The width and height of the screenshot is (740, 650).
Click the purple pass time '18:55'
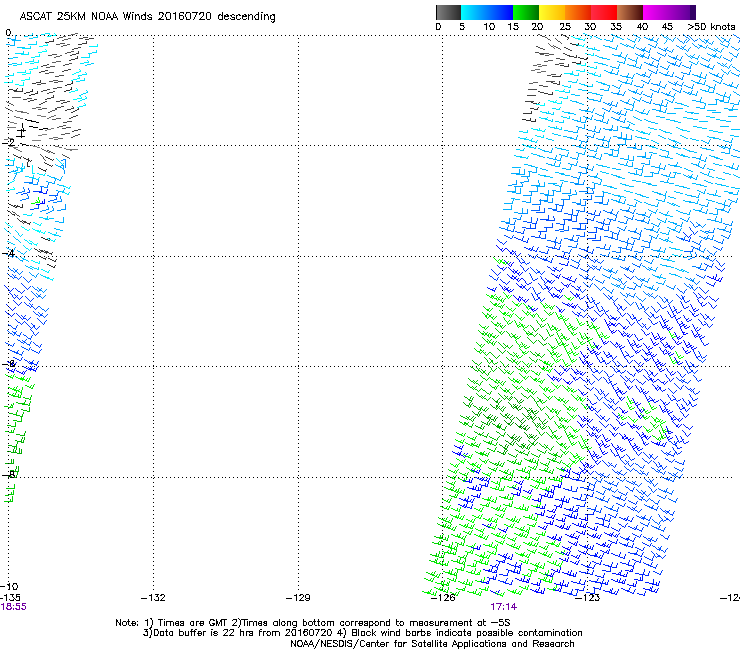click(x=13, y=607)
